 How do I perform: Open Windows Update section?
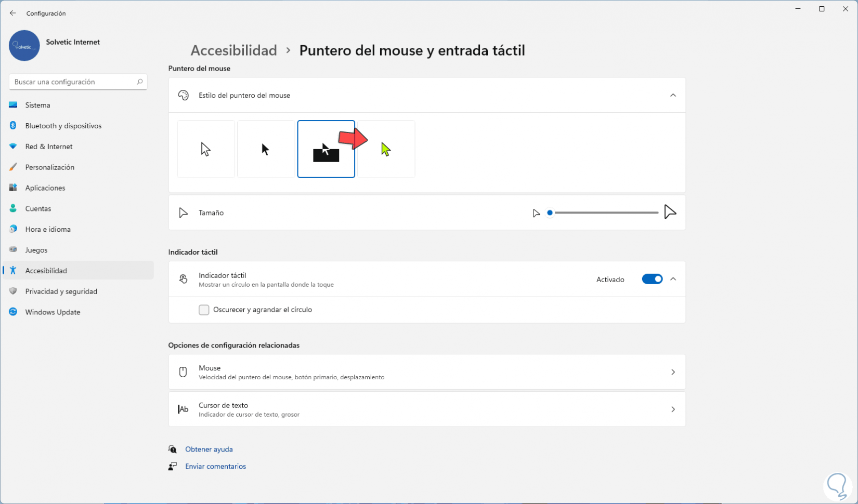[x=53, y=312]
